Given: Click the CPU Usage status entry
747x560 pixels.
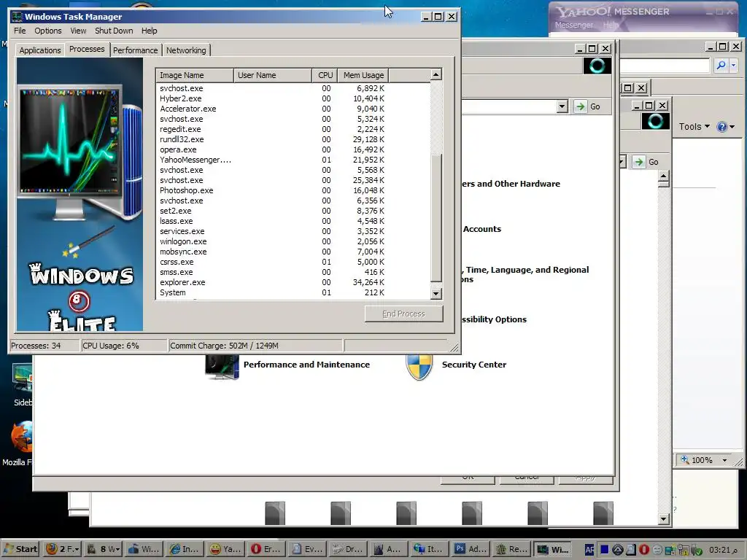Looking at the screenshot, I should [x=123, y=346].
